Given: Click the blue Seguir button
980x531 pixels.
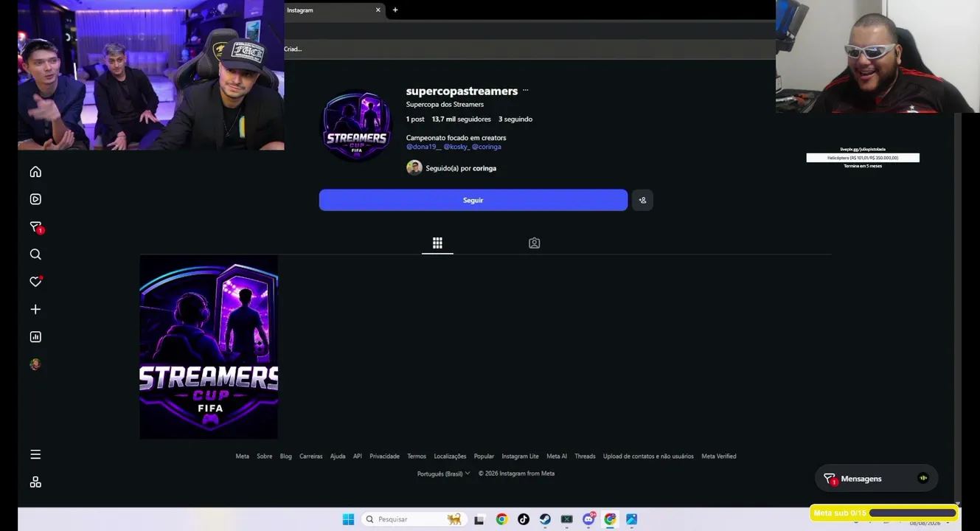Looking at the screenshot, I should 473,200.
